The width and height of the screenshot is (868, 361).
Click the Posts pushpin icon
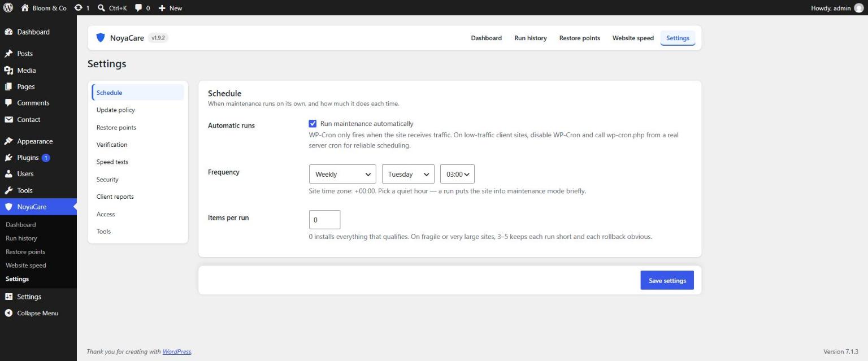tap(8, 54)
